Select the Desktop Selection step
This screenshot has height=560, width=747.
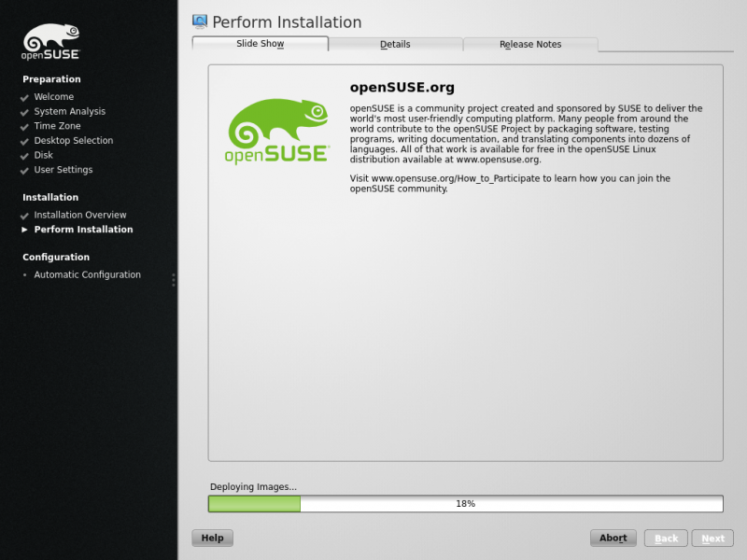74,141
